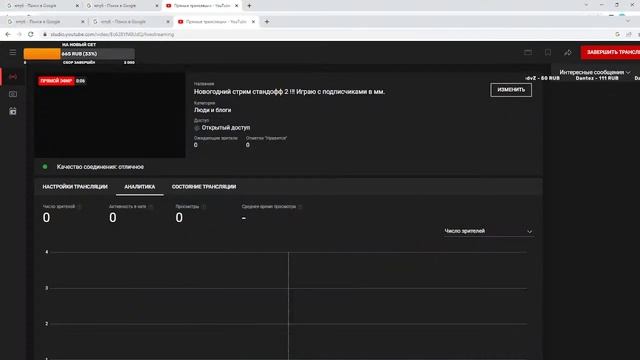The height and width of the screenshot is (360, 640).
Task: Click the info icon next to Среднее время просмотра
Action: [300, 207]
